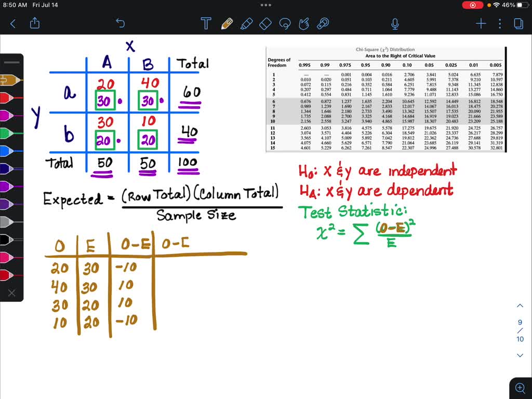Start an audio recording with the microphone
Viewport: 532px width, 399px height.
395,23
